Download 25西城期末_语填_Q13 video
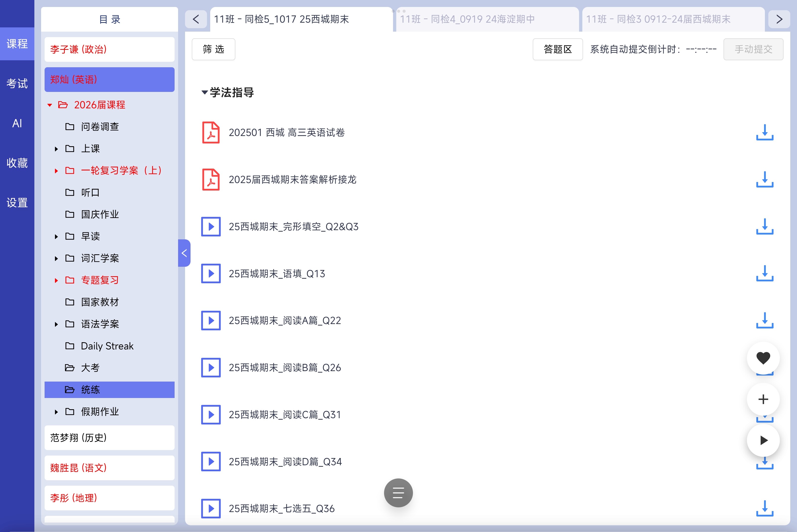Screen dimensions: 797x532 pos(764,273)
